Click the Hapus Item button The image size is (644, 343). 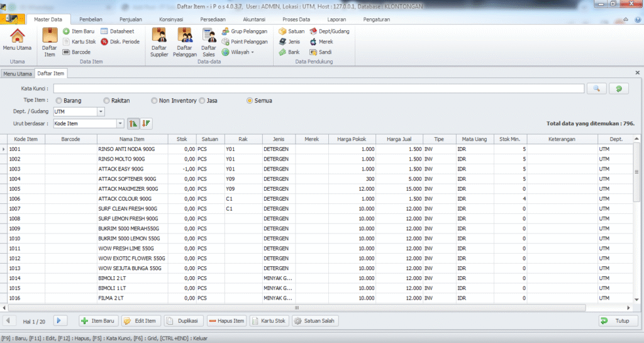coord(226,321)
